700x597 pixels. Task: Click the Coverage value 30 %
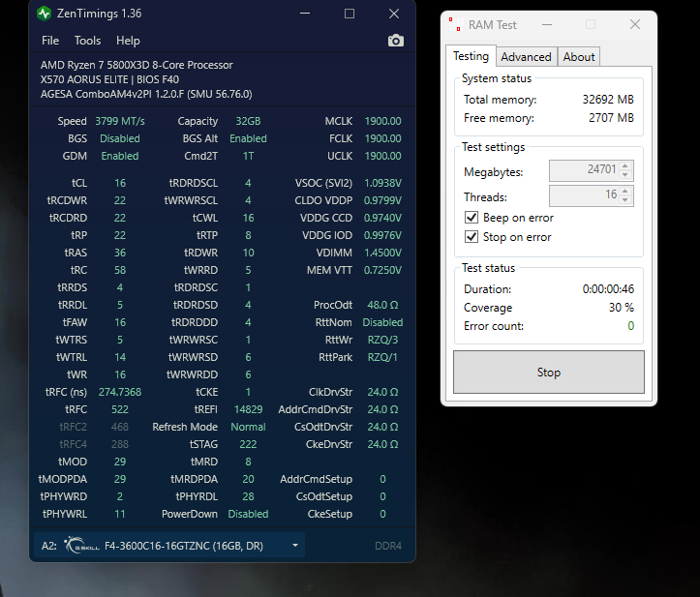pyautogui.click(x=622, y=308)
